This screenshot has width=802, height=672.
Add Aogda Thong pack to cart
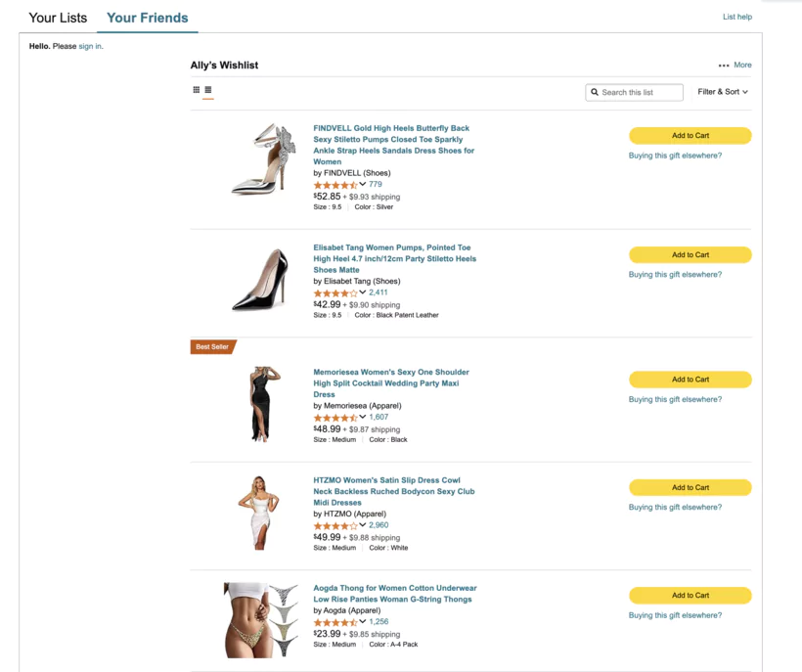(690, 596)
